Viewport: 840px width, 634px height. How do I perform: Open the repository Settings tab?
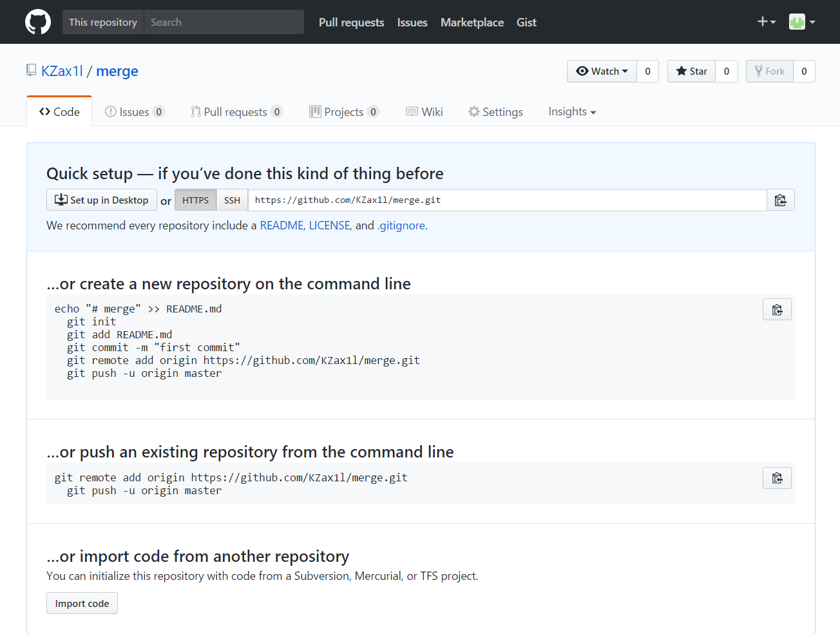point(495,111)
